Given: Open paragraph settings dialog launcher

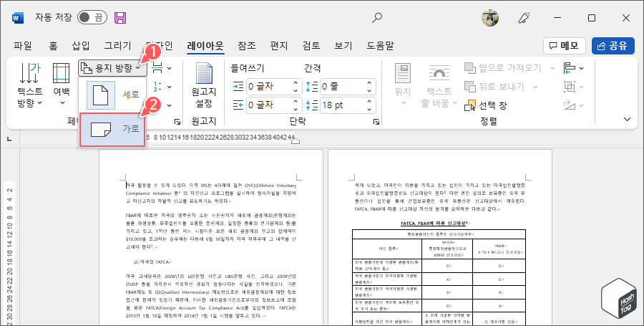Looking at the screenshot, I should (376, 122).
